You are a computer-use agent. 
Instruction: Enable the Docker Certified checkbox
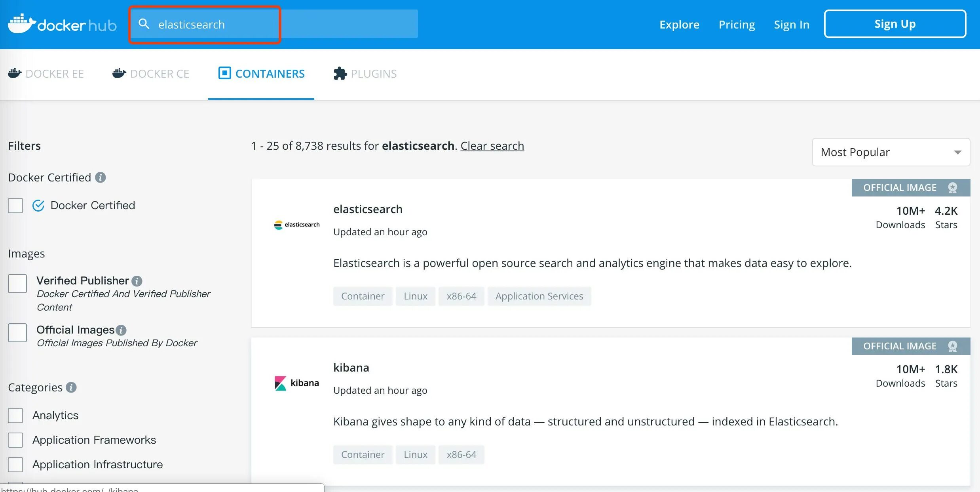point(15,206)
